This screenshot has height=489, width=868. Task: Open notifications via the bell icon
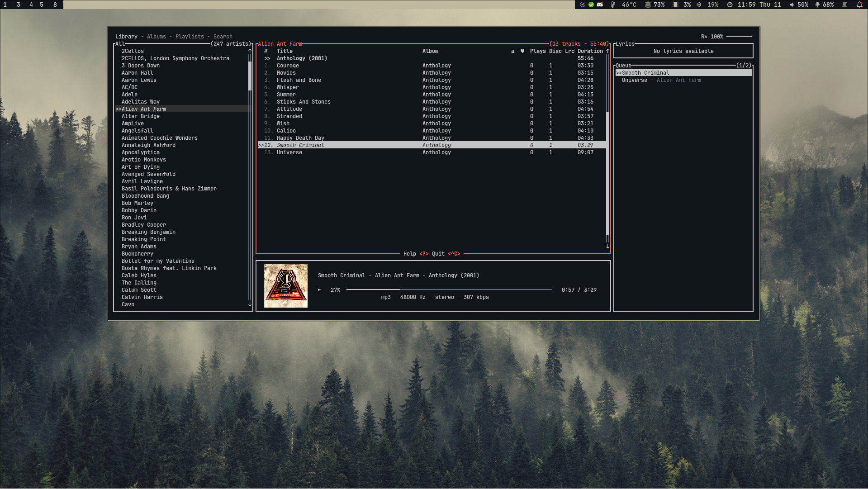click(859, 5)
